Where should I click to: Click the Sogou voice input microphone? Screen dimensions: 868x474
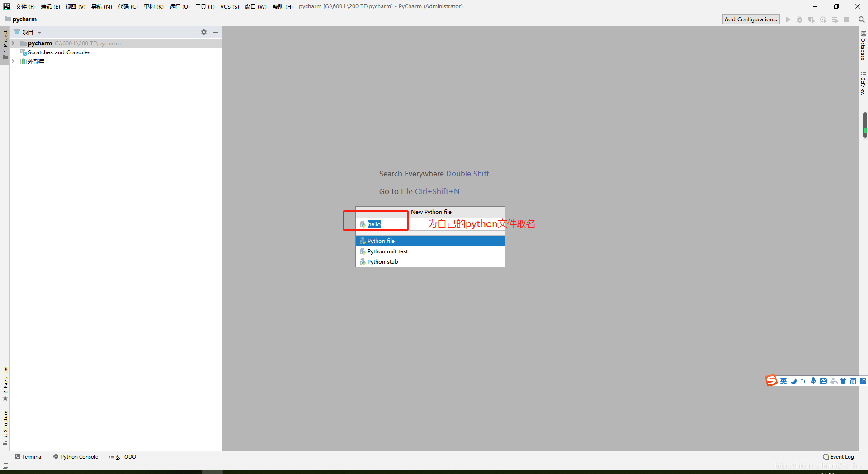coord(813,381)
